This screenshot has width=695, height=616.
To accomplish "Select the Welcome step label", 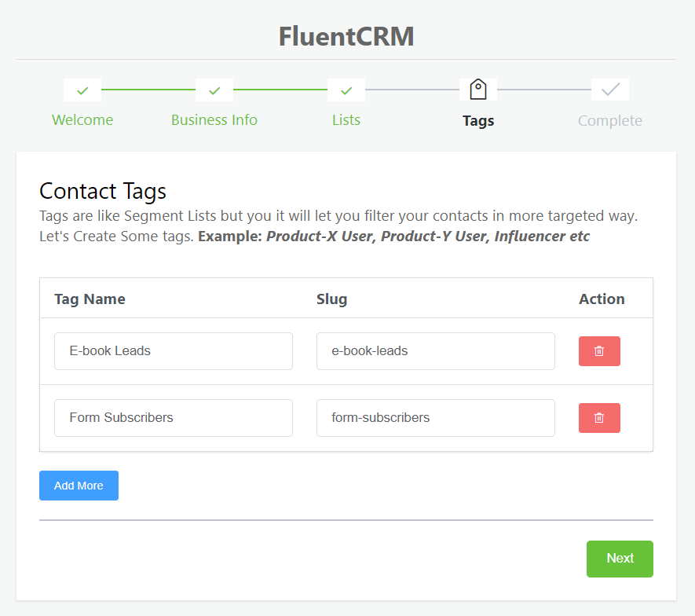I will point(82,119).
